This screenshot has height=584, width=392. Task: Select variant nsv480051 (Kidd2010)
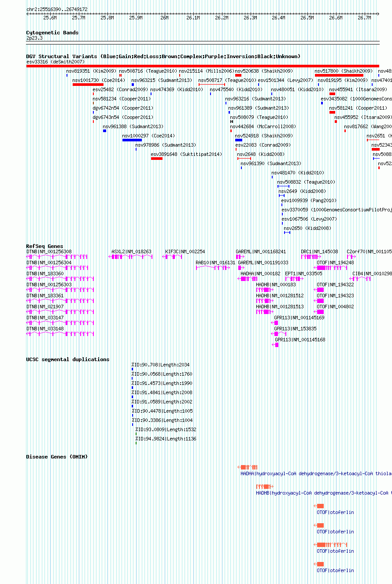[297, 89]
